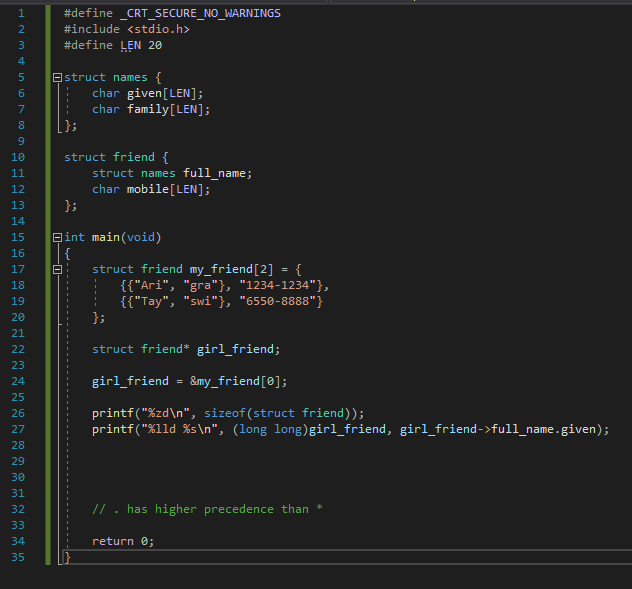Click the <stdio.h> include text

pos(158,29)
